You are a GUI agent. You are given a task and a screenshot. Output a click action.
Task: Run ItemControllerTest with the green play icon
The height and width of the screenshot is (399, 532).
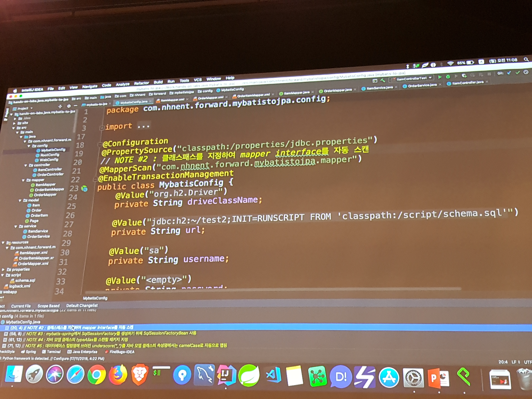point(440,77)
